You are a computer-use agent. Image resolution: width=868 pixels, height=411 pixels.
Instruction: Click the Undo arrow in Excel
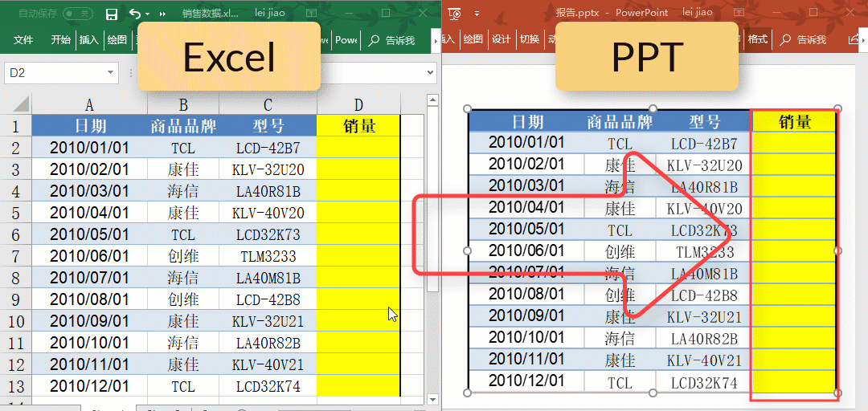134,14
